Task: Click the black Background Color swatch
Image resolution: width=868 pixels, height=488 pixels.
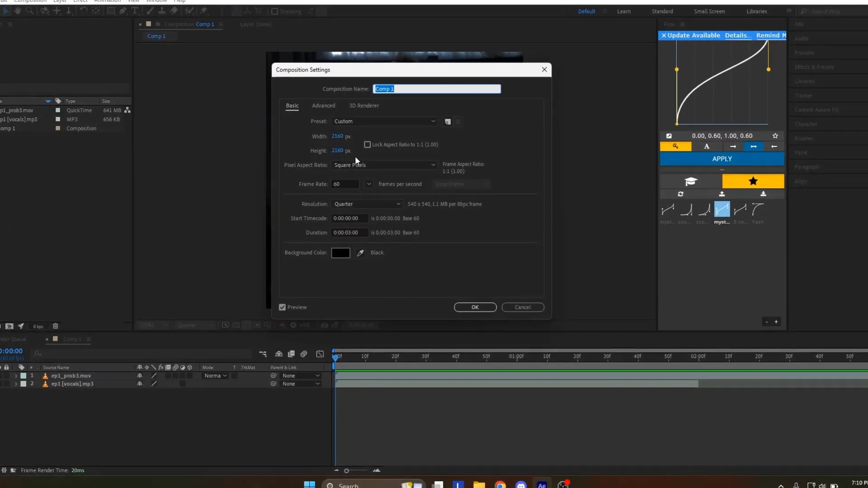Action: 340,253
